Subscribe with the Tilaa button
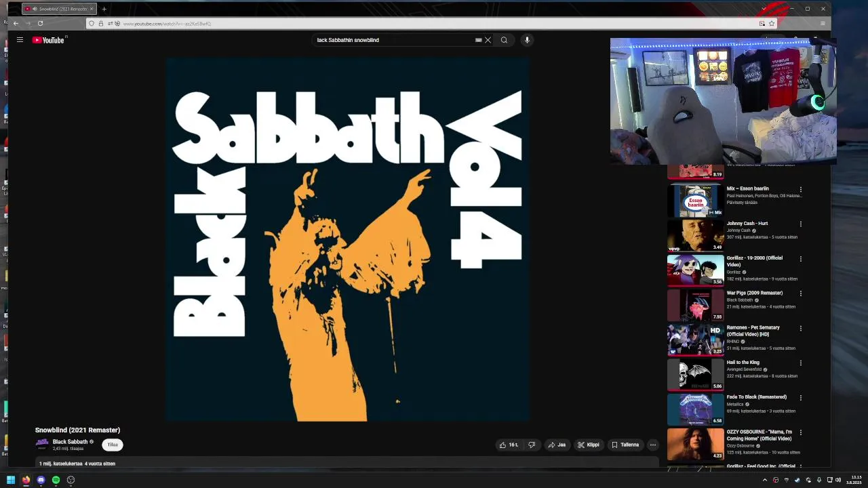 (113, 445)
